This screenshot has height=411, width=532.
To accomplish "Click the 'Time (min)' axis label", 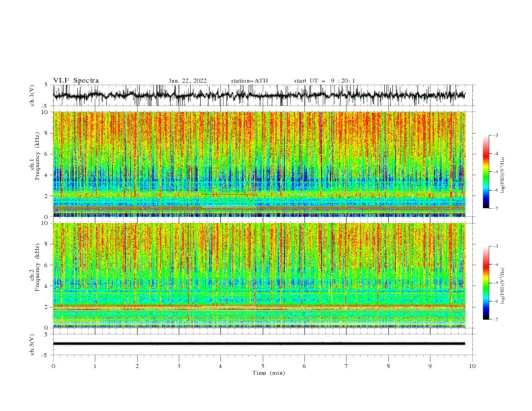I will pyautogui.click(x=269, y=373).
